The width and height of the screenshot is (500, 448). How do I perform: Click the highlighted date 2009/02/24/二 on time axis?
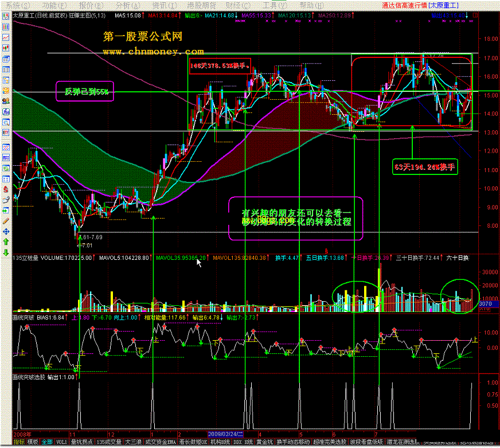click(225, 434)
